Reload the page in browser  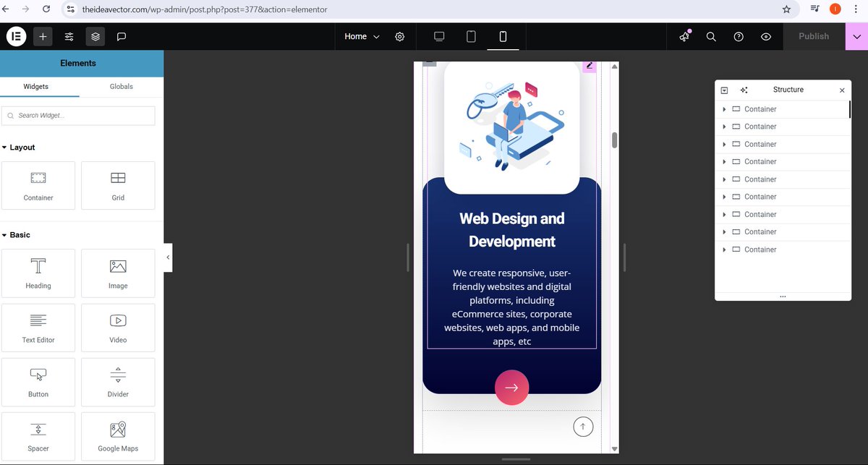pyautogui.click(x=46, y=9)
